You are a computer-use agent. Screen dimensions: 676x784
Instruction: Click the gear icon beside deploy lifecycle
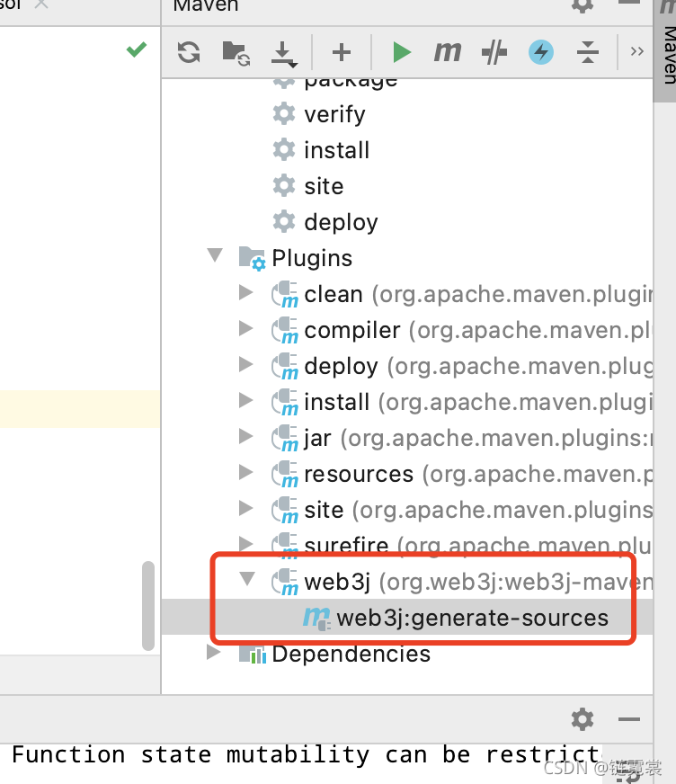tap(284, 222)
